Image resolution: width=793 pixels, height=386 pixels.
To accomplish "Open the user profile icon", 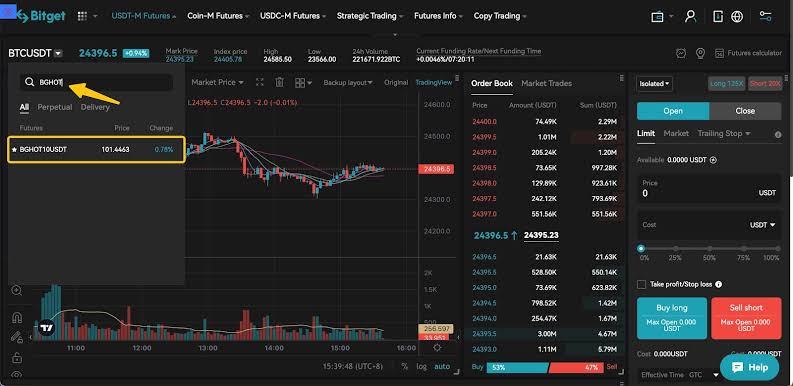I will coord(690,16).
